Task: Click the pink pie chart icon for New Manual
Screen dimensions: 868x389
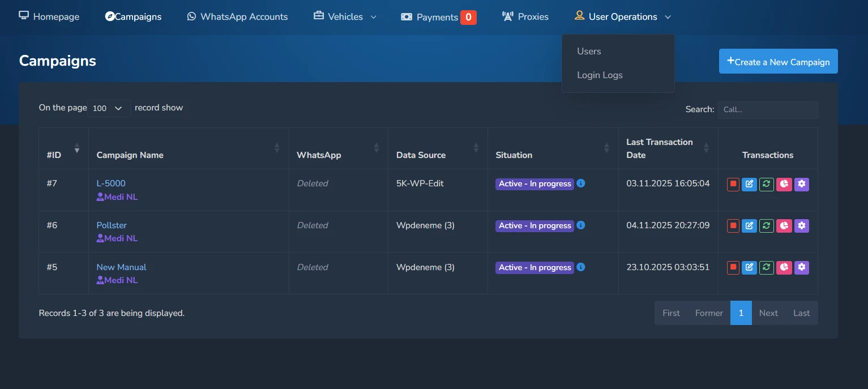Action: point(784,267)
